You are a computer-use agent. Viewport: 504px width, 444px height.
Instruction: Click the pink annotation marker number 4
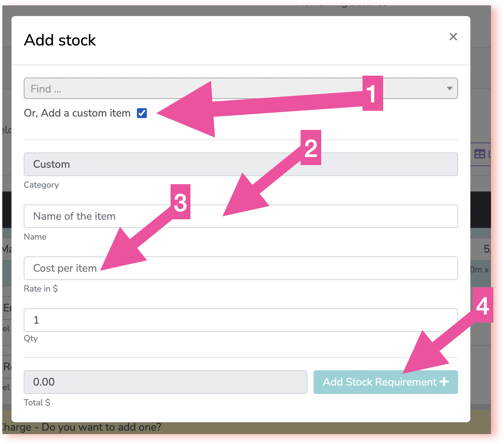click(x=483, y=305)
